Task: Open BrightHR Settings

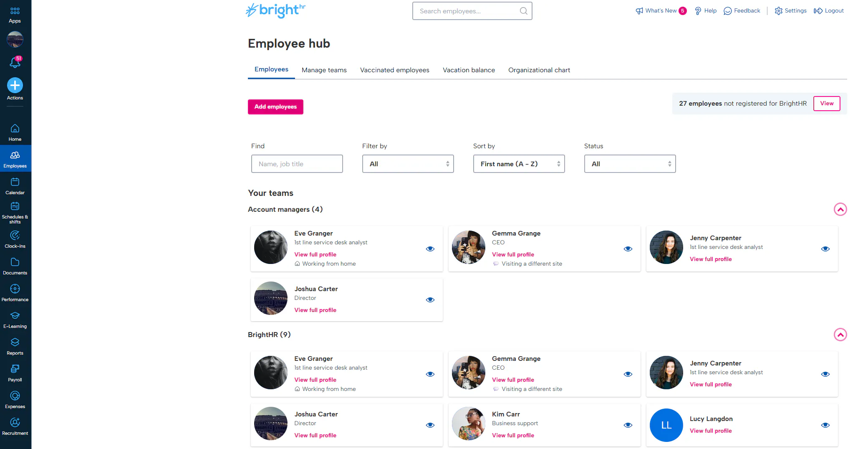Action: [790, 10]
